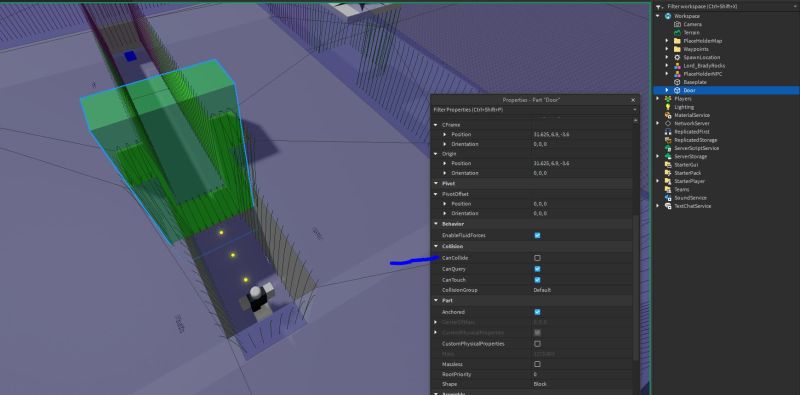Image resolution: width=800 pixels, height=395 pixels.
Task: Click the filter funnel icon in Explorer
Action: click(659, 7)
